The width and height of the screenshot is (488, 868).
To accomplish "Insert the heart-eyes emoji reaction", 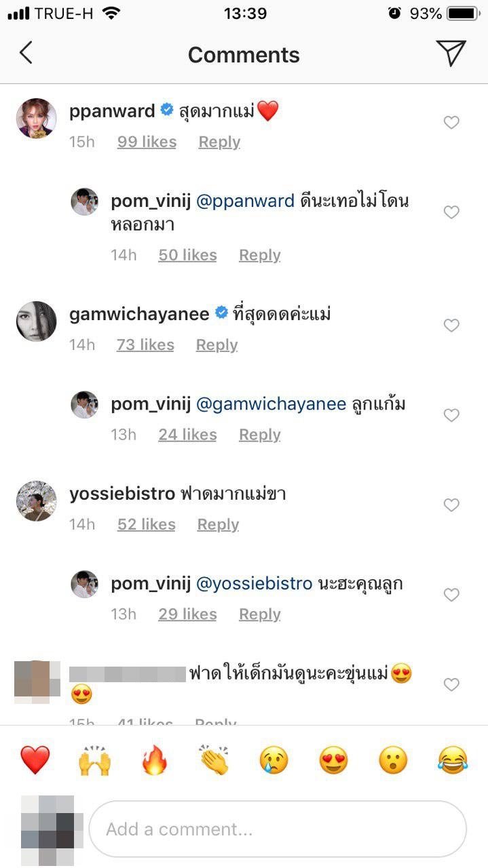I will coord(333,760).
